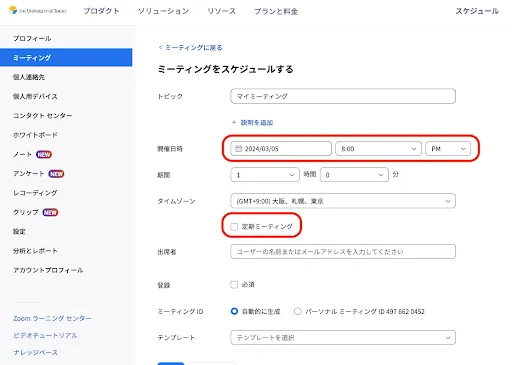Expand the タイムゾーン dropdown
The height and width of the screenshot is (365, 512).
(343, 201)
